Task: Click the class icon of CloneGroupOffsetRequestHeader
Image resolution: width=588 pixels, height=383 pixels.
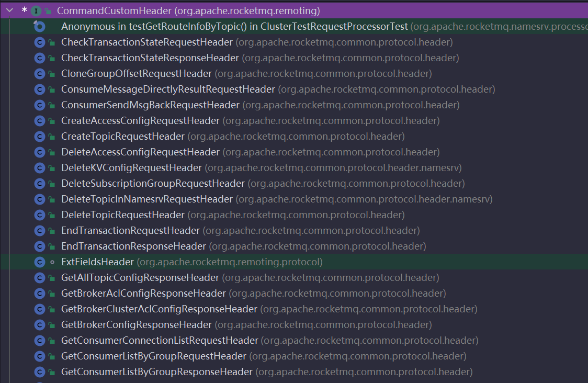Action: tap(39, 74)
